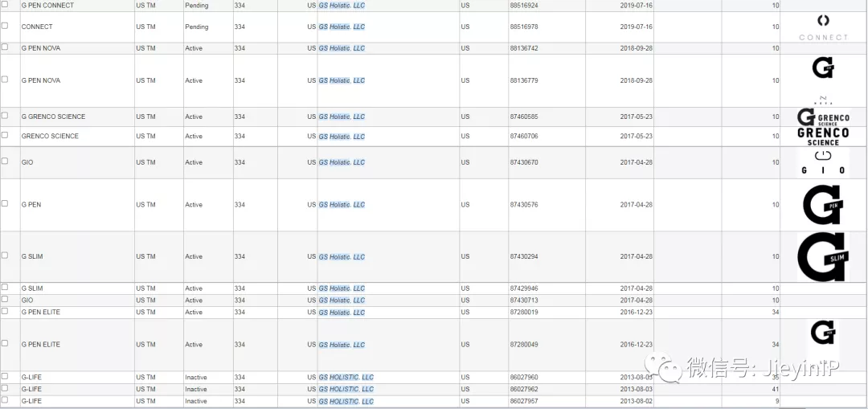Check the box for GIO serial 87430670
868x409 pixels.
(x=5, y=162)
